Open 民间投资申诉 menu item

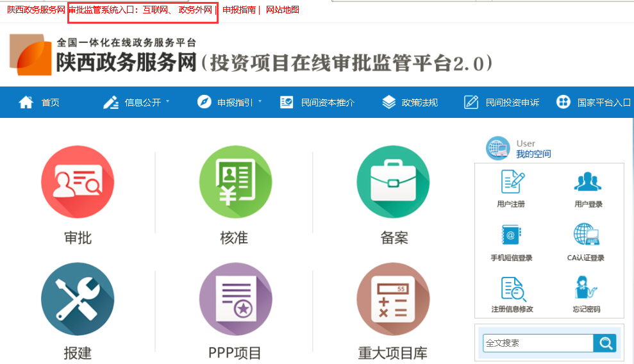[x=512, y=103]
